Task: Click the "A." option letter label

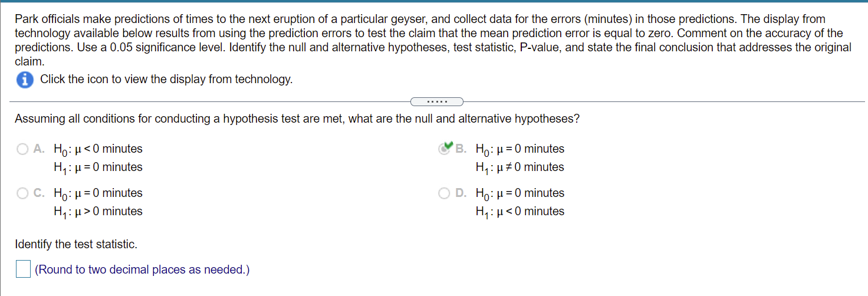Action: (39, 149)
